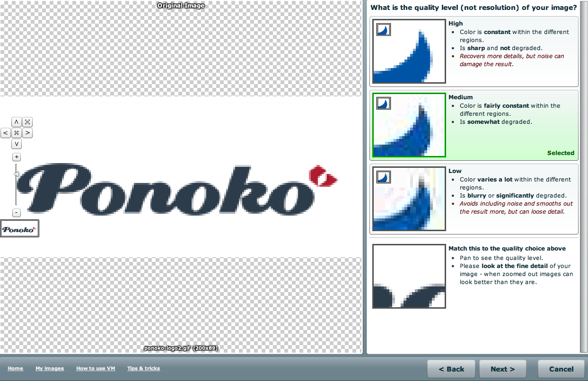Cancel the wizard with Cancel button
Image resolution: width=588 pixels, height=381 pixels.
(x=561, y=369)
